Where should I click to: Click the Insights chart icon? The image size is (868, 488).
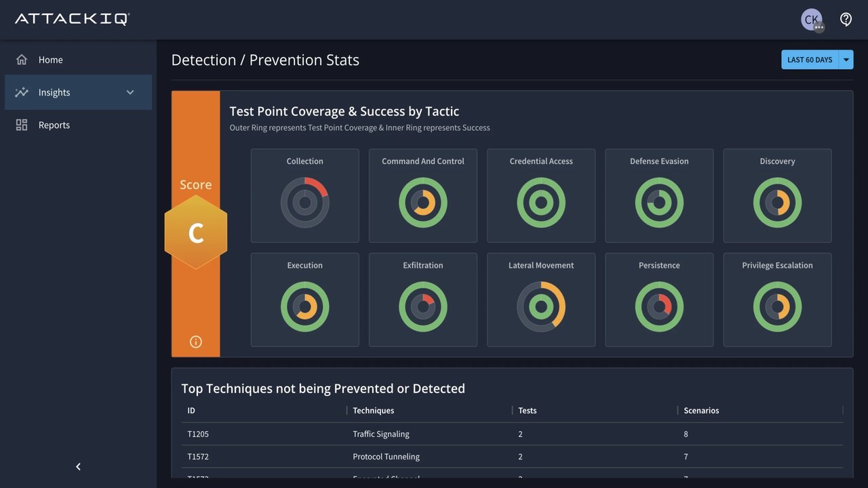(22, 92)
